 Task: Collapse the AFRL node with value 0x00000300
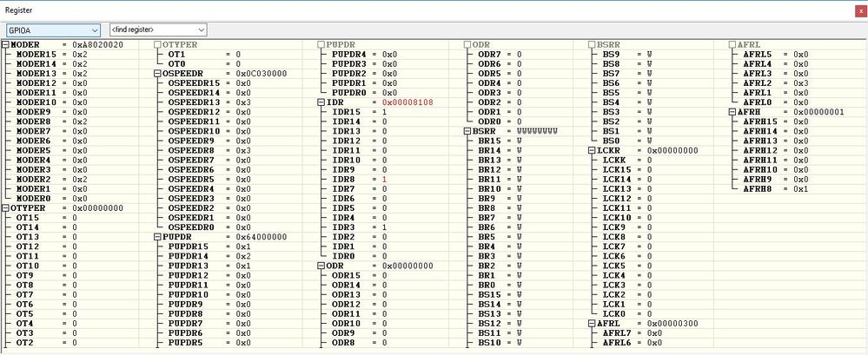(591, 324)
